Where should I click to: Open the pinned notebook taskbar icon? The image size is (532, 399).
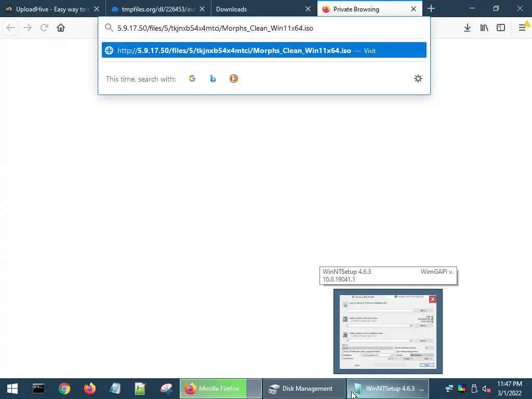point(115,389)
